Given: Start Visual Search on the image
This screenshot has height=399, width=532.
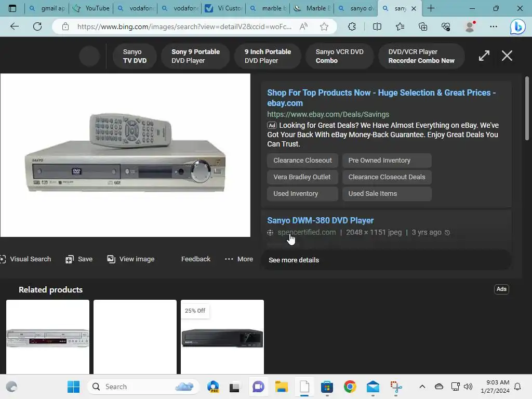Looking at the screenshot, I should click(x=26, y=259).
